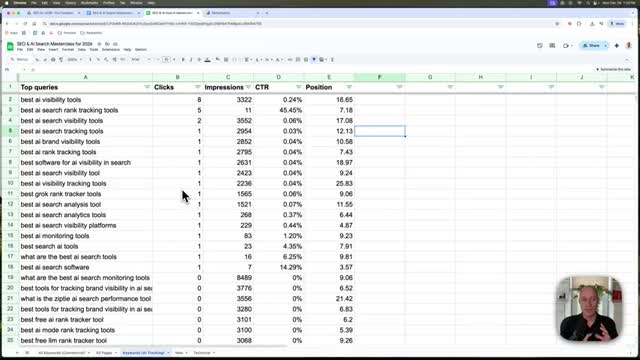Open the Arial font family dropdown
Image resolution: width=640 pixels, height=360 pixels.
[141, 60]
